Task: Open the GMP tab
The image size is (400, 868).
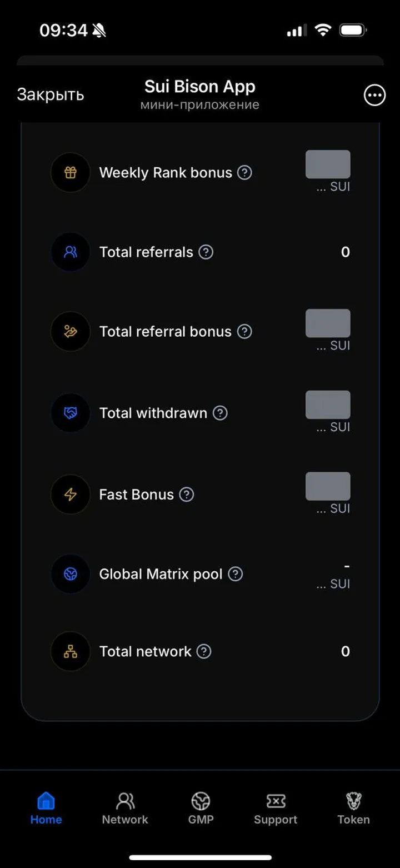Action: click(201, 808)
